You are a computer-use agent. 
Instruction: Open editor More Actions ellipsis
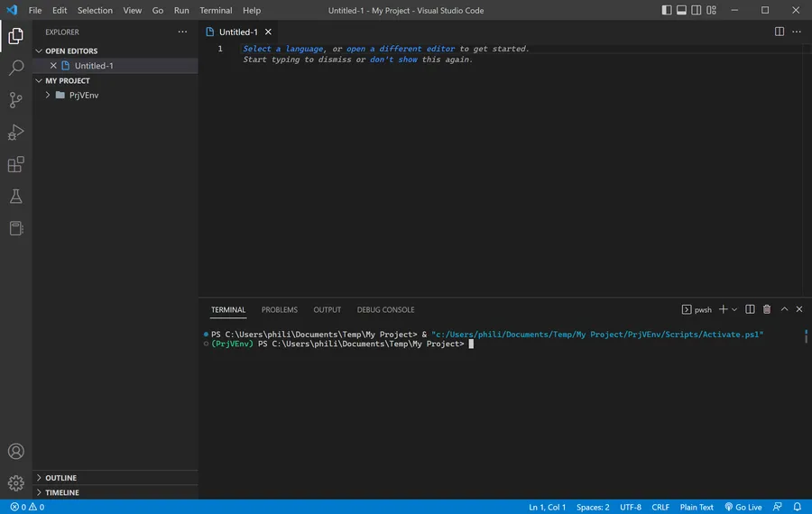[x=797, y=32]
